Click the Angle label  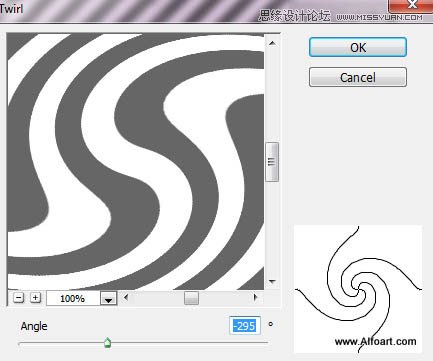click(x=34, y=326)
